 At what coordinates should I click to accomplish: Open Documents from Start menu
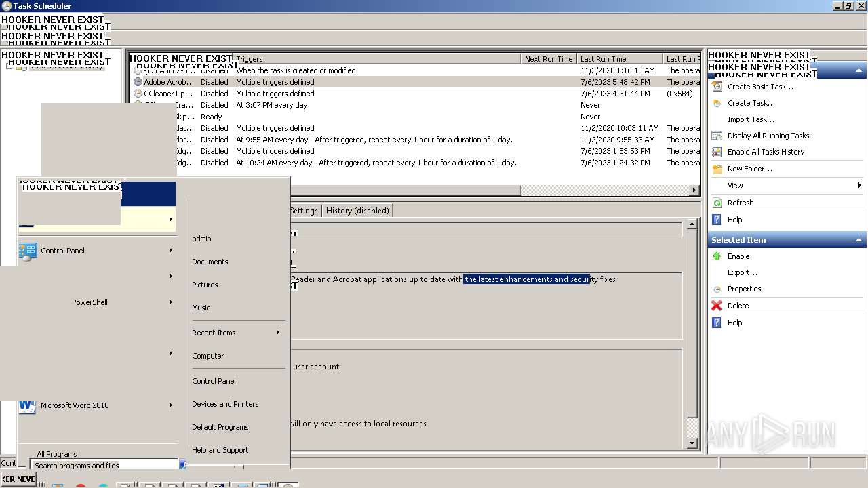tap(210, 262)
